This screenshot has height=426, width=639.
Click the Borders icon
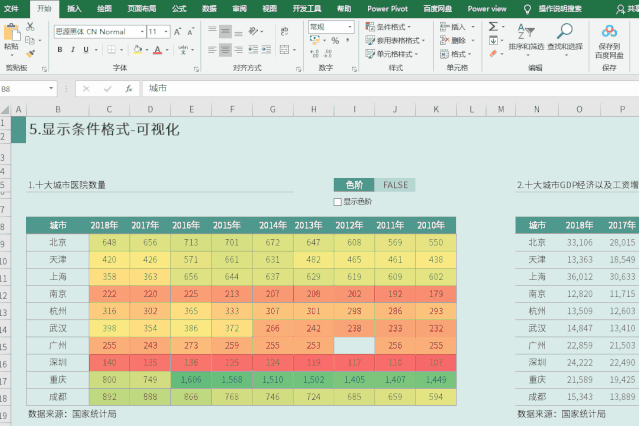pos(111,50)
